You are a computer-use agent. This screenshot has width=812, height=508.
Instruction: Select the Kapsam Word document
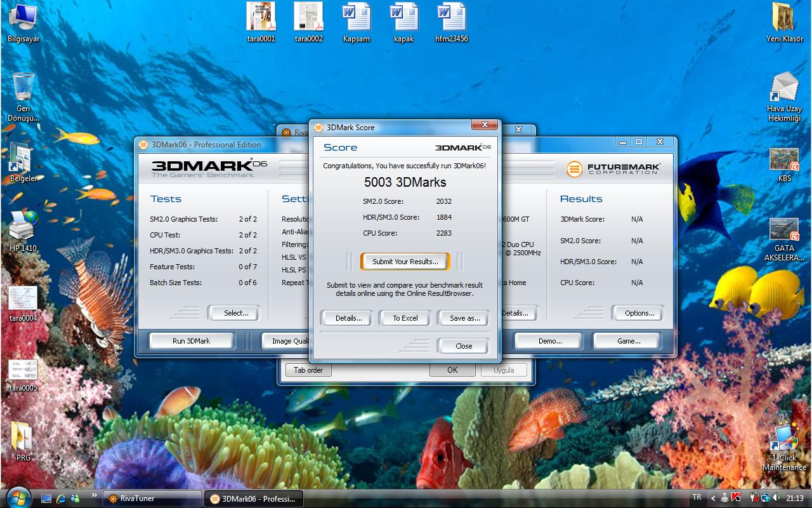tap(357, 22)
